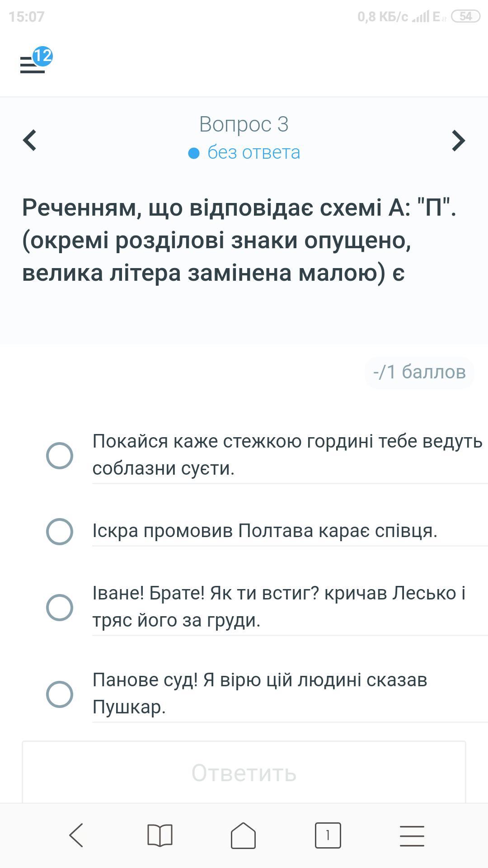Select radio for 'Іскра промовив Полтава' answer
The image size is (488, 868).
(x=60, y=531)
